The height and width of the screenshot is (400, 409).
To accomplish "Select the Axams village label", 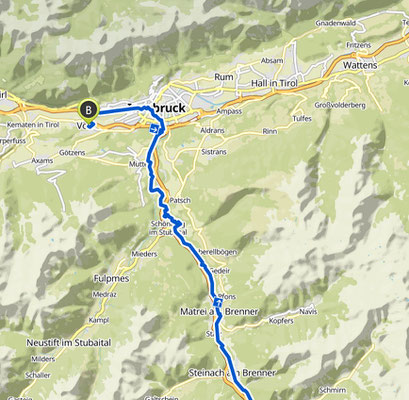I will [42, 161].
